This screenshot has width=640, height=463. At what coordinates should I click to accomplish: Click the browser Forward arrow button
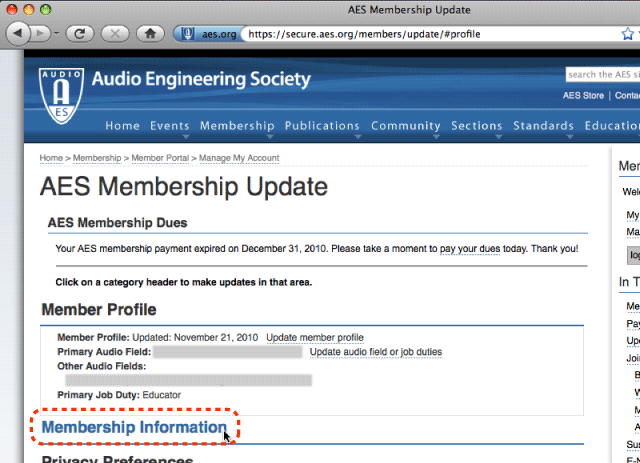coord(40,33)
